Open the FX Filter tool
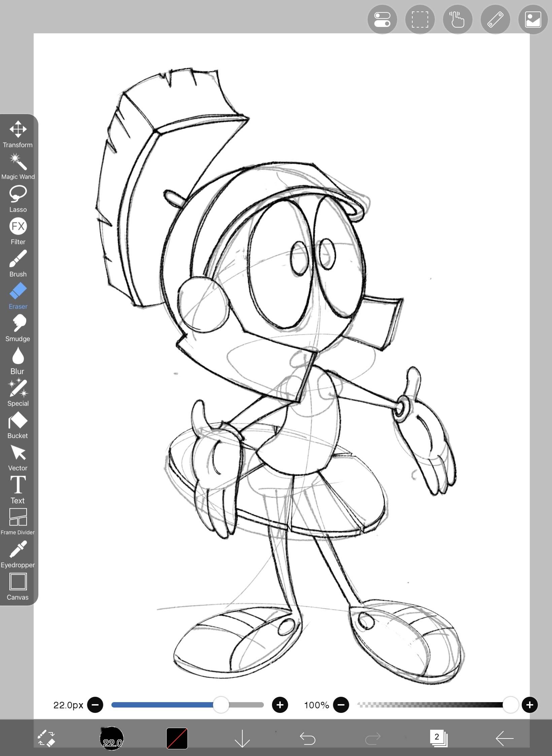Image resolution: width=552 pixels, height=756 pixels. pyautogui.click(x=18, y=232)
